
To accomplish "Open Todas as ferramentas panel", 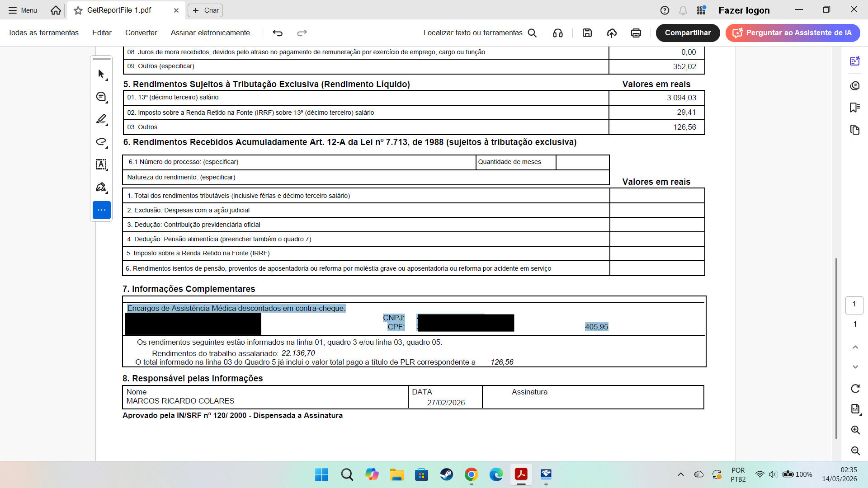I will (43, 33).
